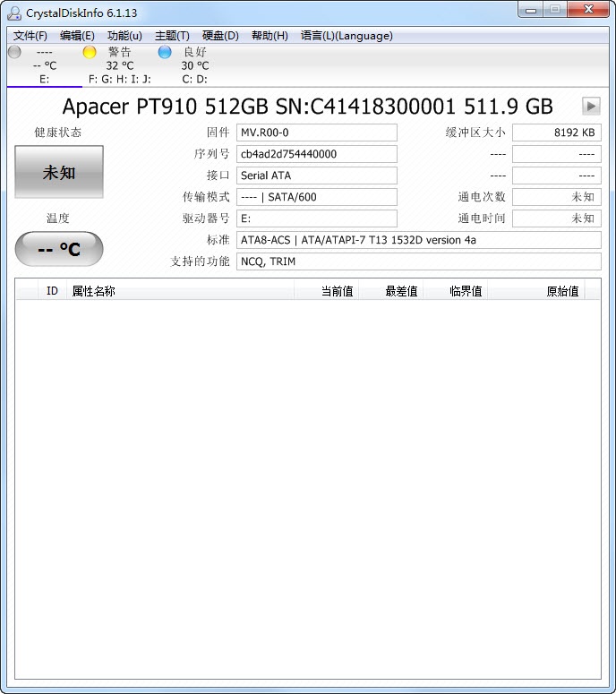Click the firmware field MV.R00-0
This screenshot has width=616, height=694.
tap(316, 133)
